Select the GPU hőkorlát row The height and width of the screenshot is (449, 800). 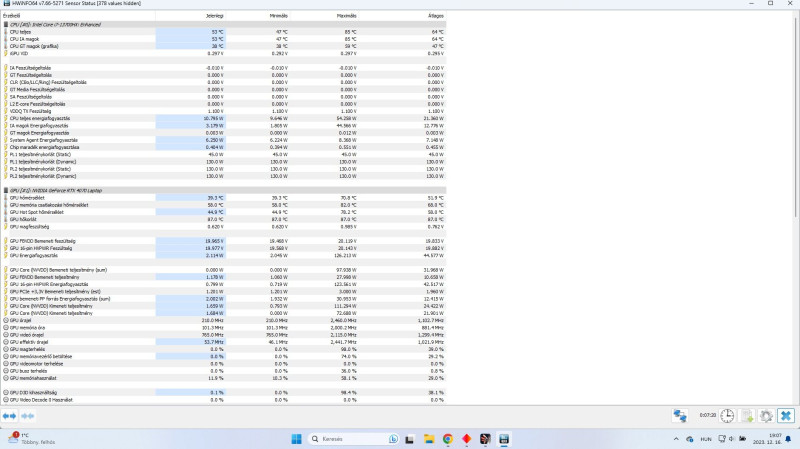[x=223, y=219]
